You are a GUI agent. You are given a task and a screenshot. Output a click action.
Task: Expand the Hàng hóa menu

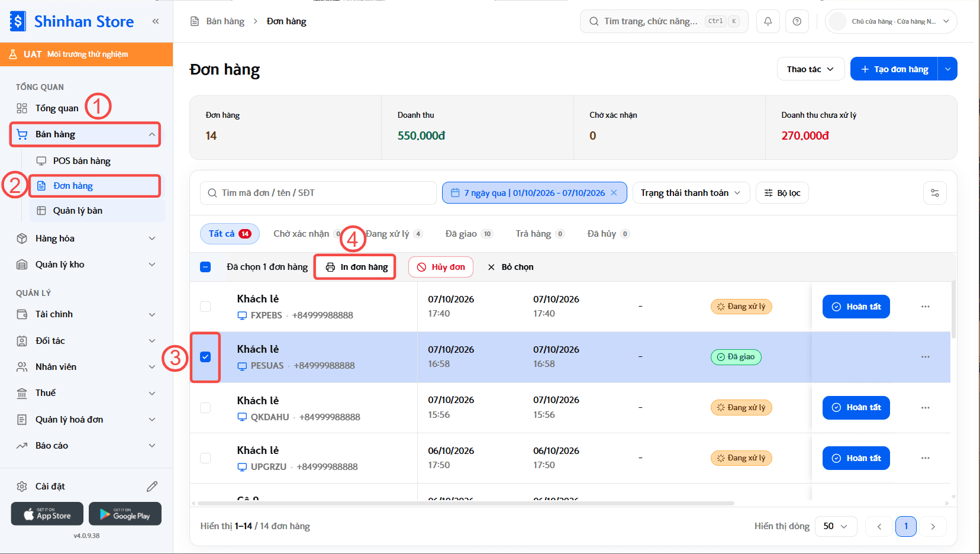86,239
